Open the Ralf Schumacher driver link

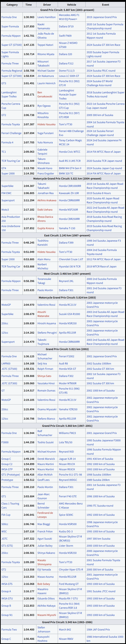[x=45, y=433]
